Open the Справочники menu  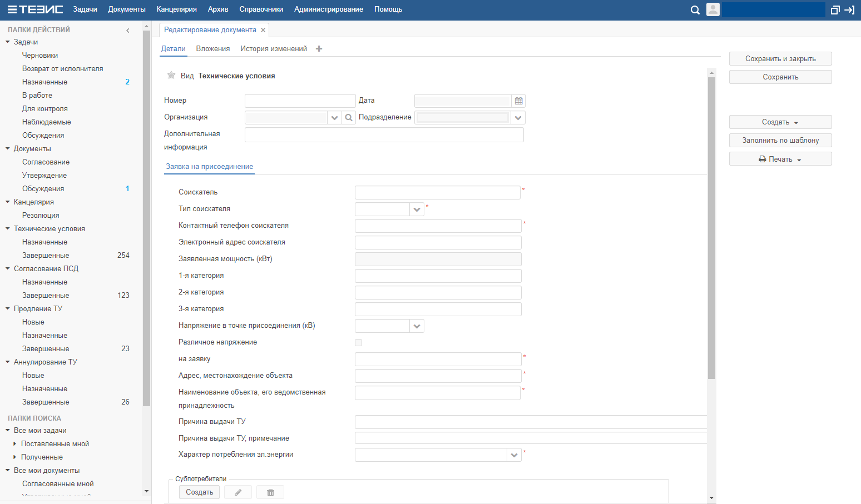tap(261, 9)
